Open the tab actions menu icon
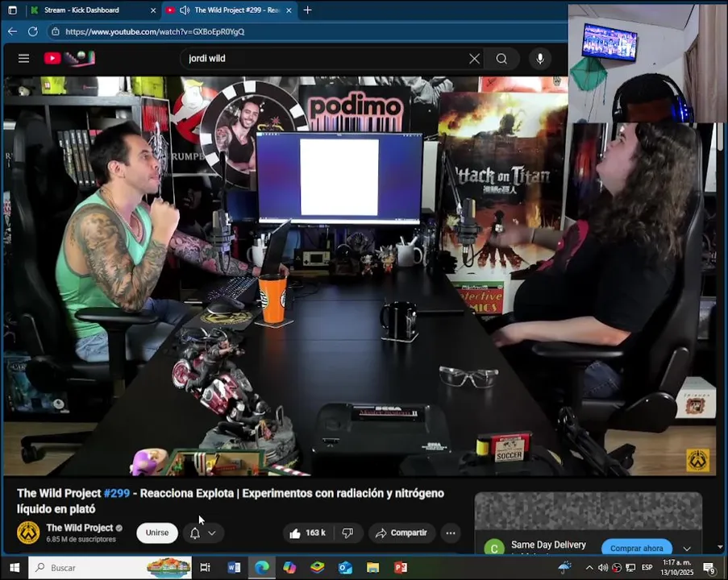The height and width of the screenshot is (580, 728). point(13,10)
